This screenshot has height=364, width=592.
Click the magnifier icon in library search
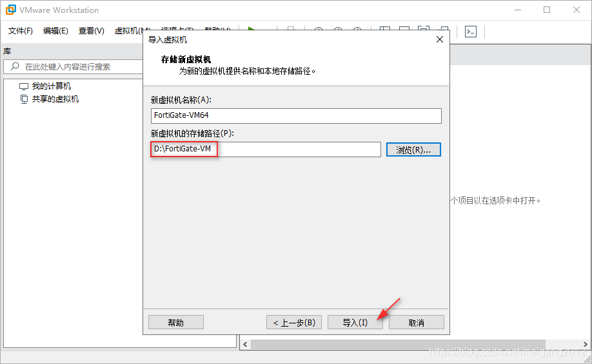click(x=15, y=66)
